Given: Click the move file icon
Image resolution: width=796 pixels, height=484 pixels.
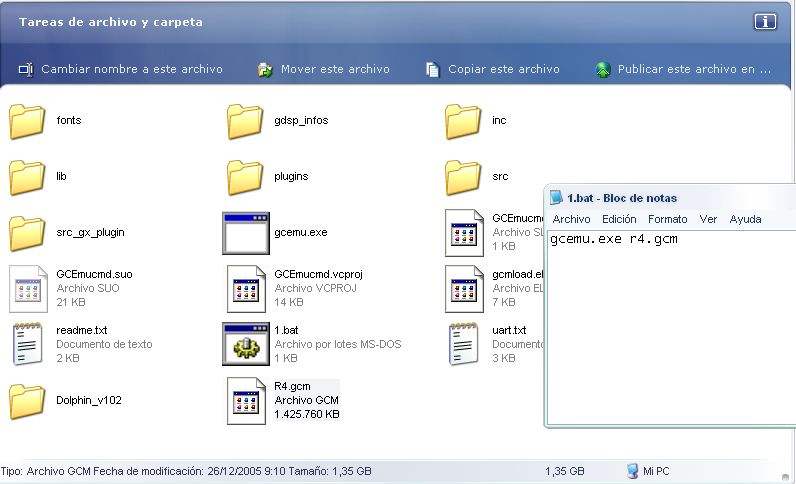Looking at the screenshot, I should pos(265,69).
